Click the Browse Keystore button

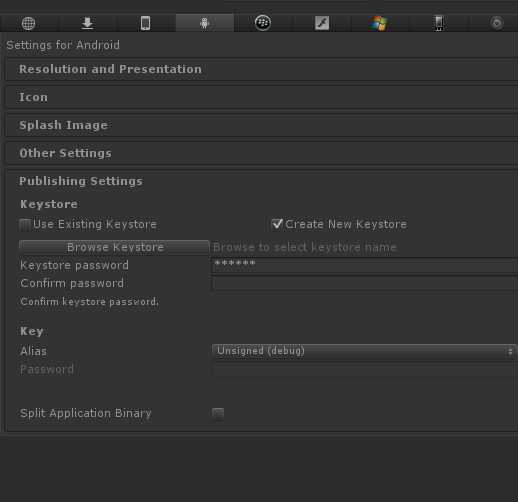pyautogui.click(x=114, y=247)
